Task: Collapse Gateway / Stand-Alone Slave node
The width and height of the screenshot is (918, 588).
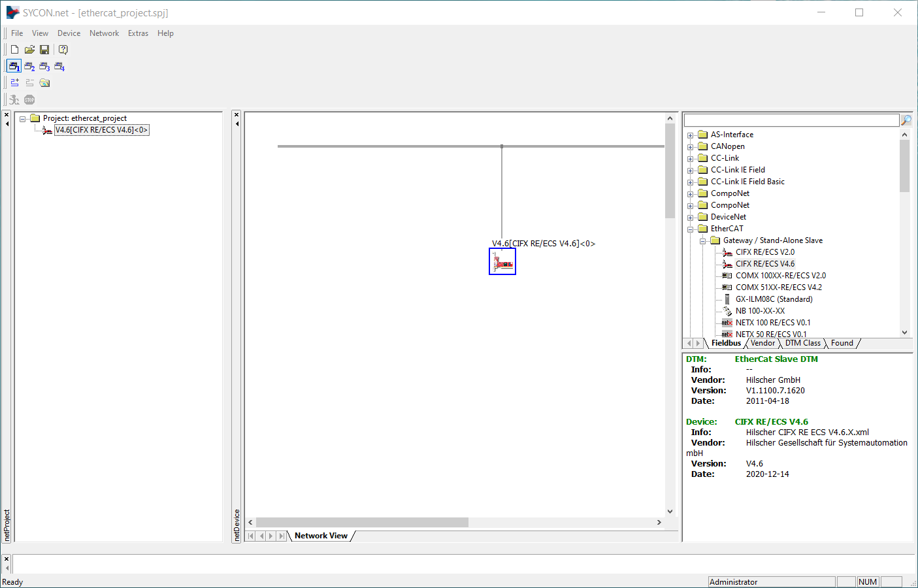Action: tap(702, 241)
